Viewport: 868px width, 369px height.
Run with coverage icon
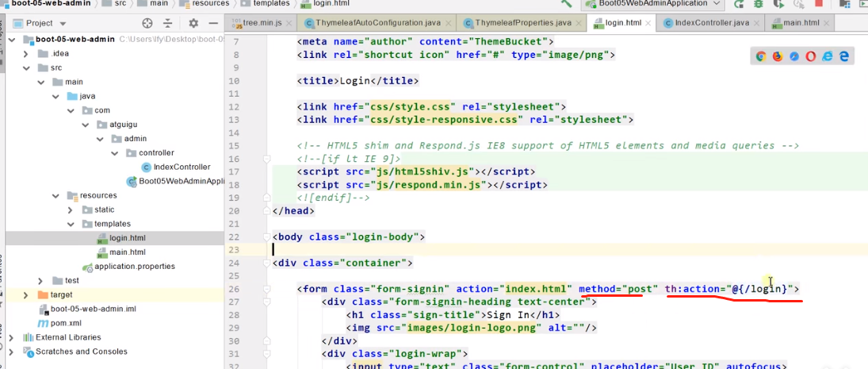click(x=779, y=4)
